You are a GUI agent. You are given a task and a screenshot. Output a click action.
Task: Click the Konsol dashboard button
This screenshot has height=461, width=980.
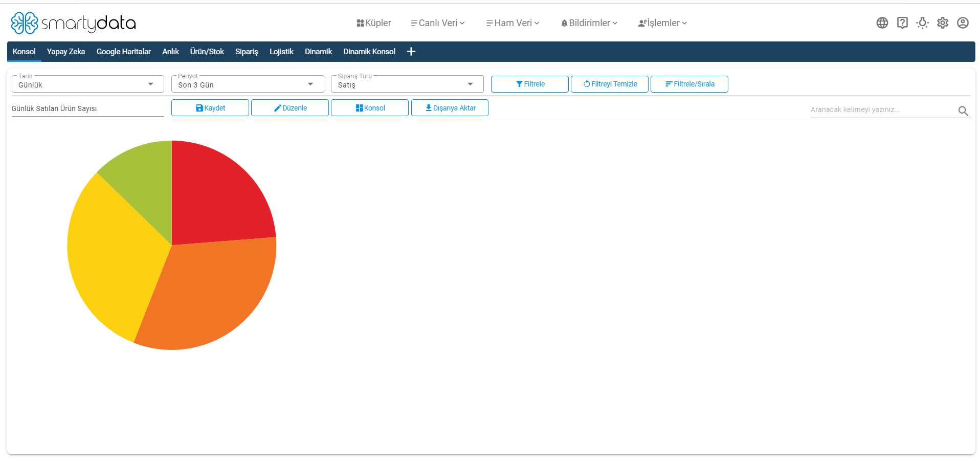coord(370,108)
